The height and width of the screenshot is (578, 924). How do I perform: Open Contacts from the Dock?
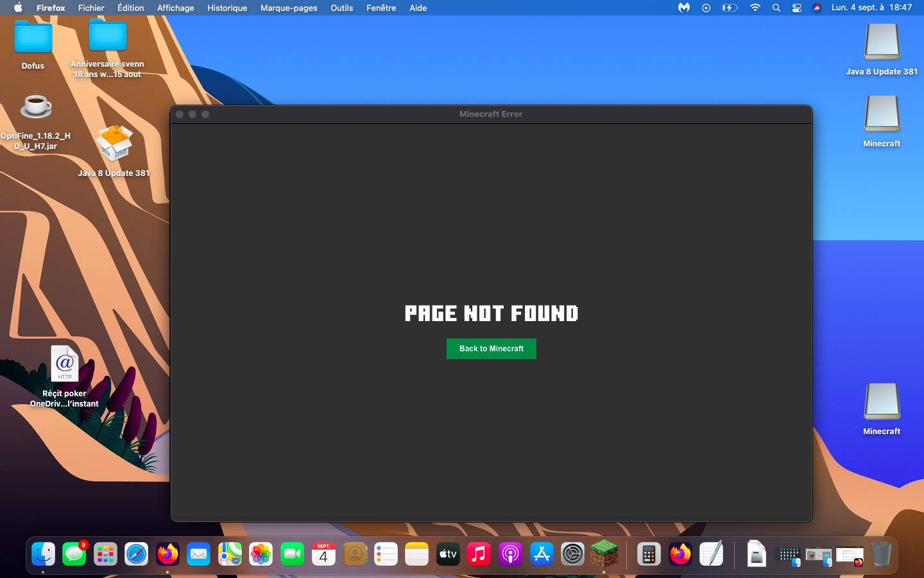tap(354, 554)
